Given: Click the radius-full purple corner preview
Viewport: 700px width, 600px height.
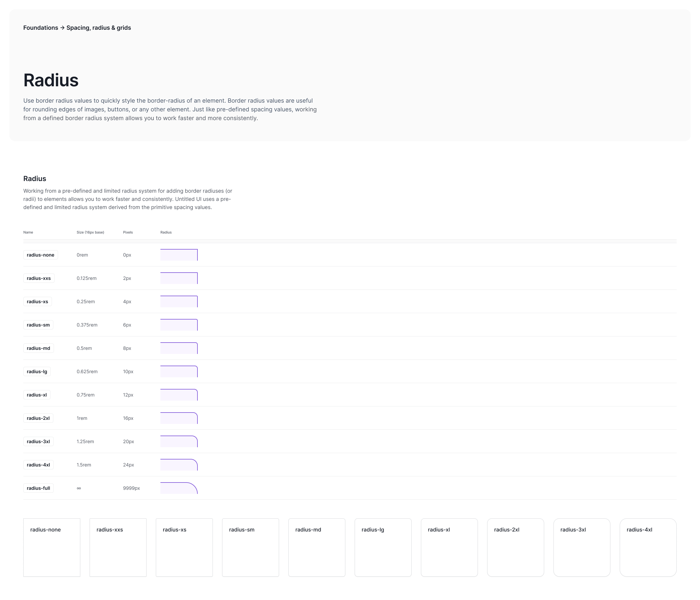Looking at the screenshot, I should (x=179, y=488).
